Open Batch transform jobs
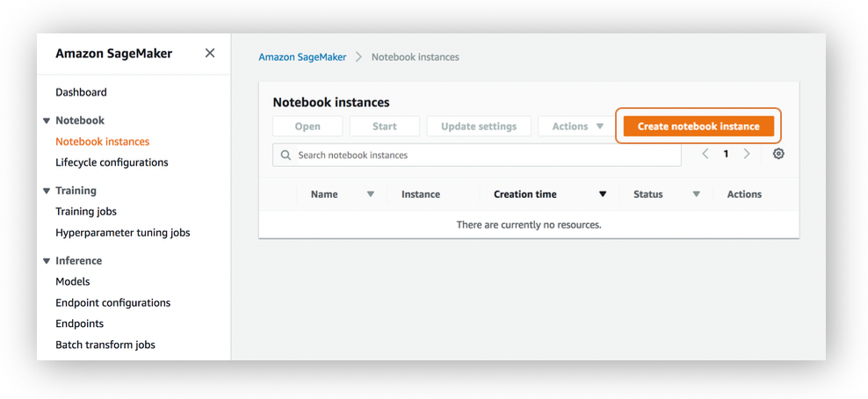This screenshot has height=399, width=868. coord(105,345)
